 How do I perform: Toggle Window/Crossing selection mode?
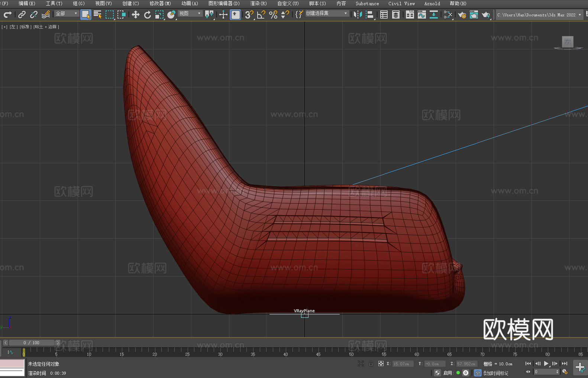click(122, 14)
